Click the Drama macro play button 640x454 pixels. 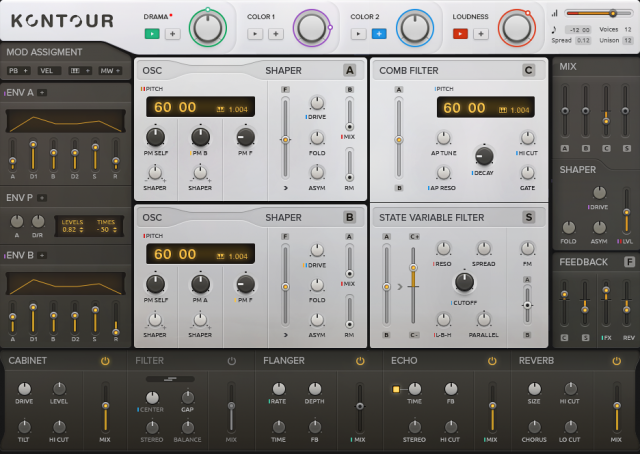point(151,33)
